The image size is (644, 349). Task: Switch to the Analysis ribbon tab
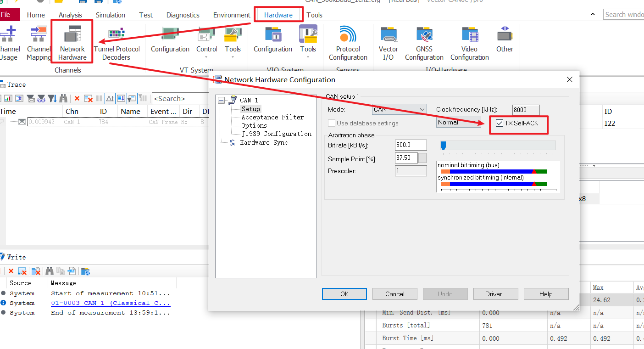[x=70, y=15]
